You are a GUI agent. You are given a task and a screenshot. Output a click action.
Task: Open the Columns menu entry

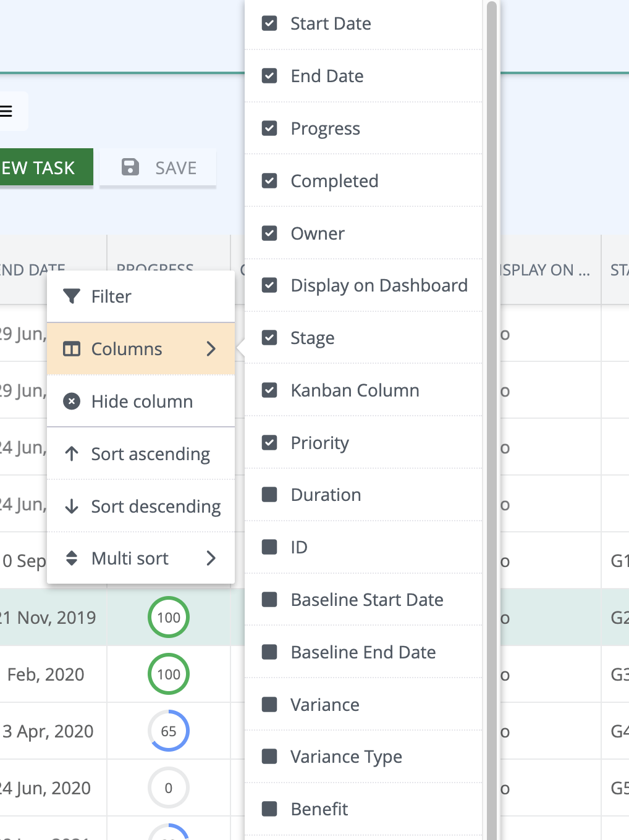pyautogui.click(x=141, y=349)
